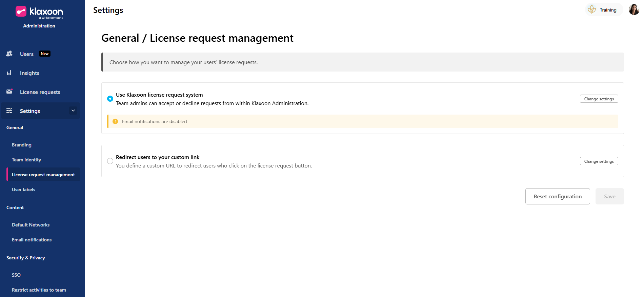Open Email notifications under Content
Screen dimensions: 644x297
(x=32, y=240)
